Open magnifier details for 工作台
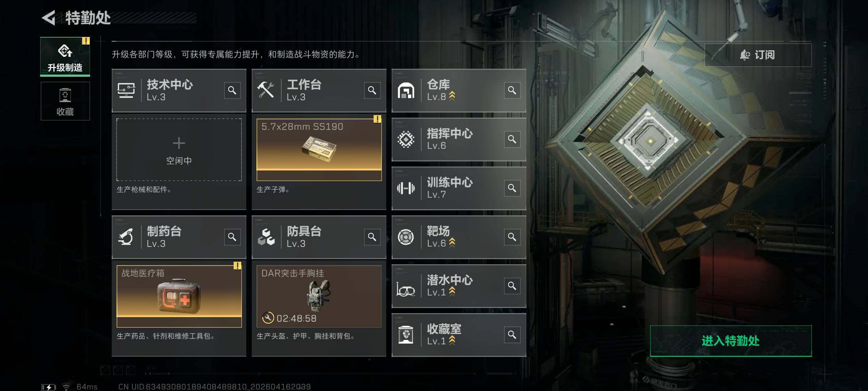Image resolution: width=868 pixels, height=391 pixels. (372, 90)
